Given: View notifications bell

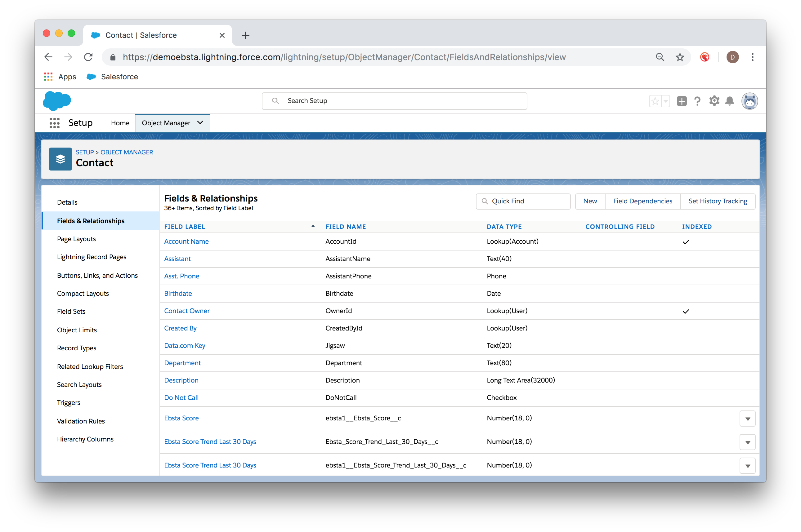Looking at the screenshot, I should pos(729,101).
